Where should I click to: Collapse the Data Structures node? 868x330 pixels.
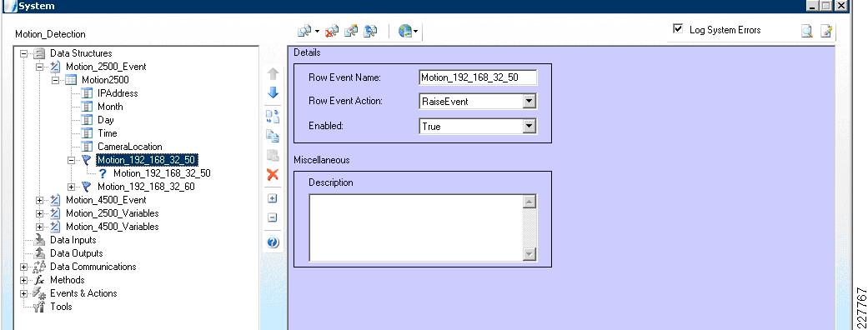[x=24, y=53]
